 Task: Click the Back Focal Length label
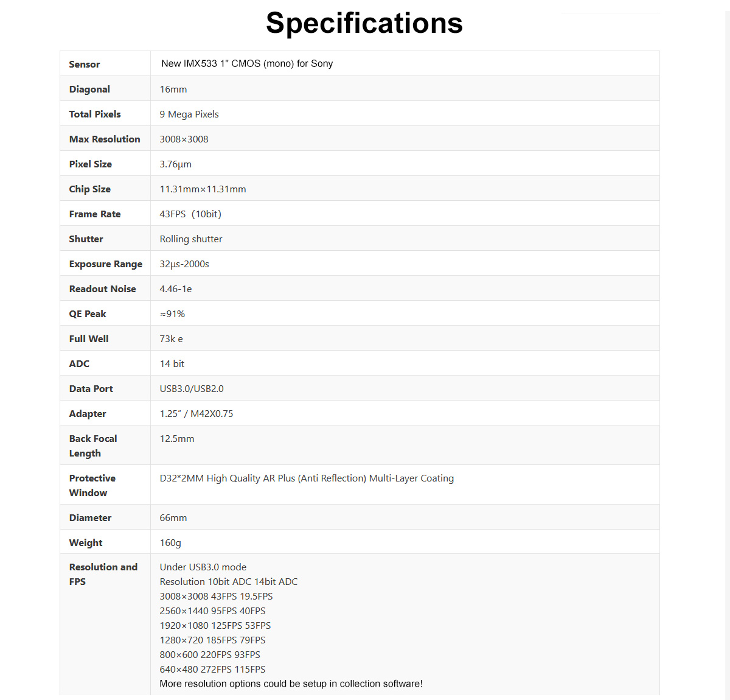(93, 446)
